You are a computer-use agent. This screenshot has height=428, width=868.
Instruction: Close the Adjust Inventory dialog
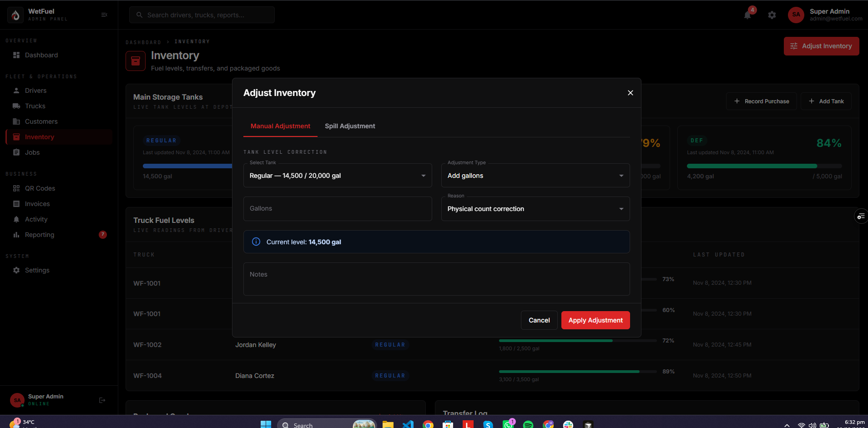[631, 93]
